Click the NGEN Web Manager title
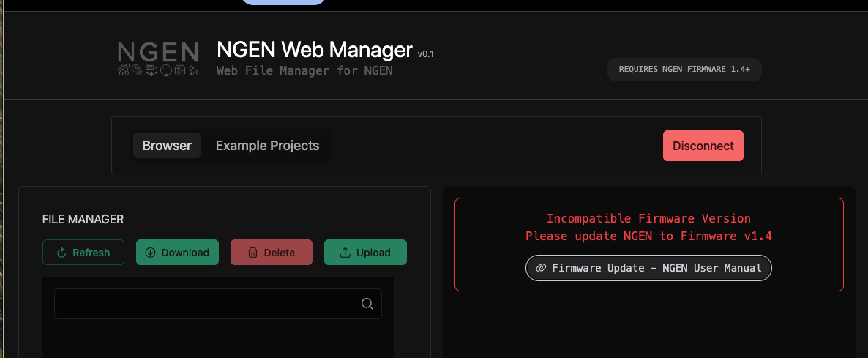The width and height of the screenshot is (868, 358). [315, 49]
